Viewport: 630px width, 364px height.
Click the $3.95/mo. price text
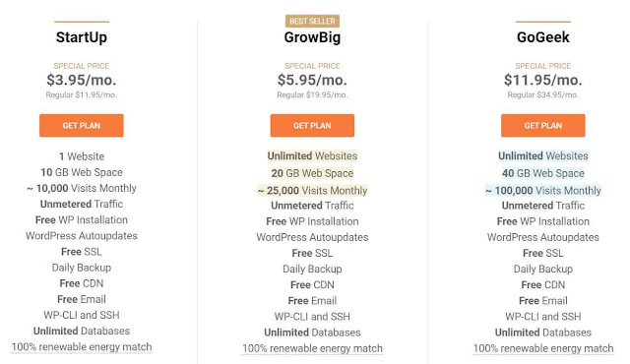tap(82, 80)
